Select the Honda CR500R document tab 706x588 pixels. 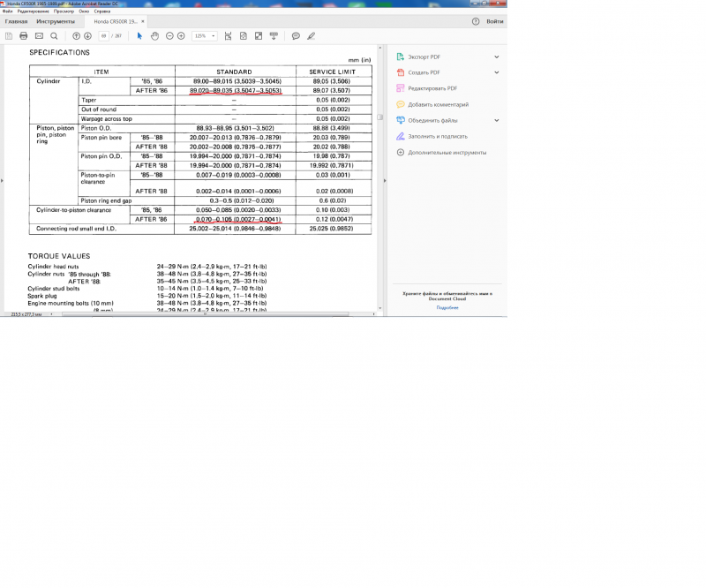click(x=116, y=21)
